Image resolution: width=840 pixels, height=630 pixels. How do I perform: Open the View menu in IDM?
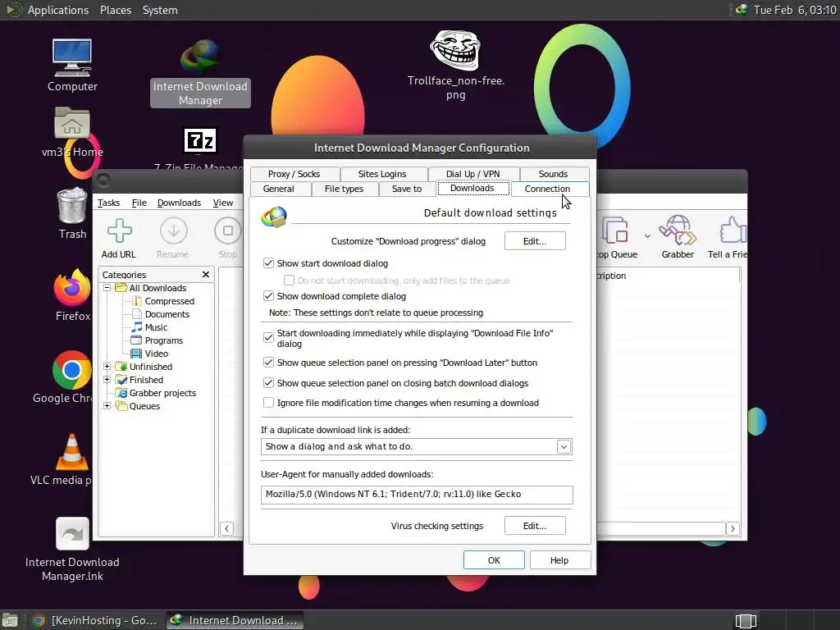click(x=223, y=203)
